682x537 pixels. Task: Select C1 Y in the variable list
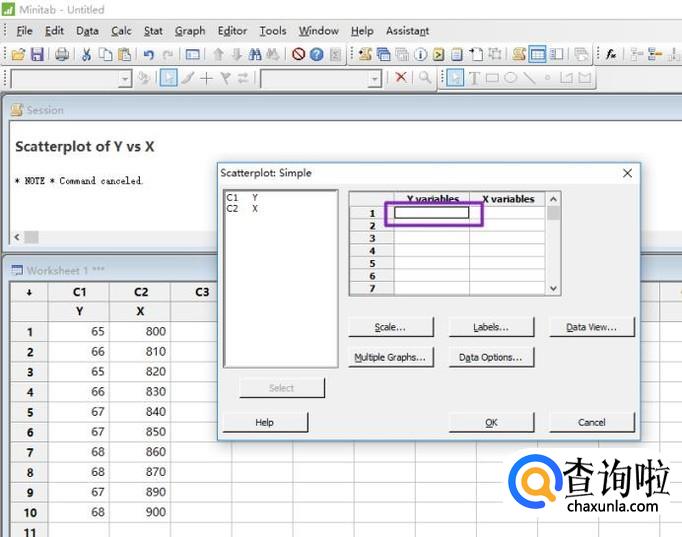click(x=242, y=198)
